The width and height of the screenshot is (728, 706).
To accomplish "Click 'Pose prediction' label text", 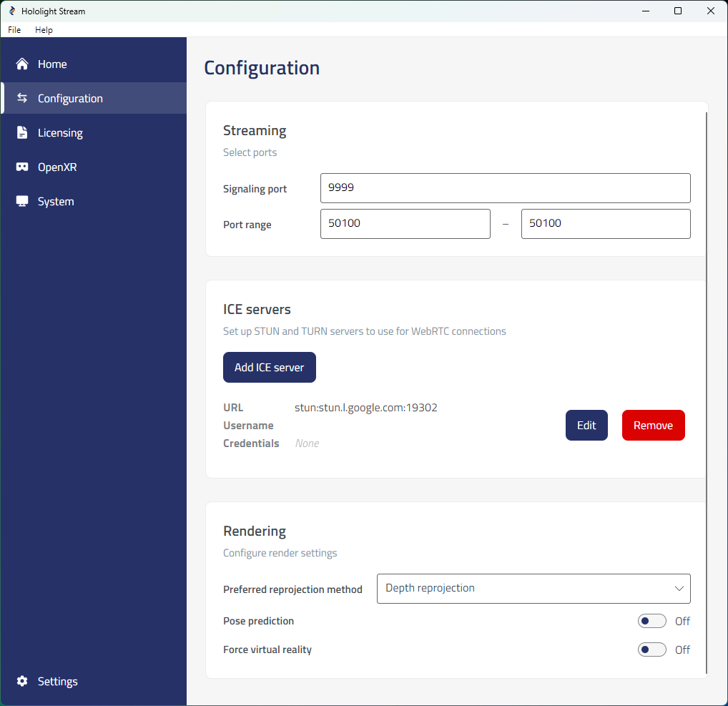I will pyautogui.click(x=258, y=621).
